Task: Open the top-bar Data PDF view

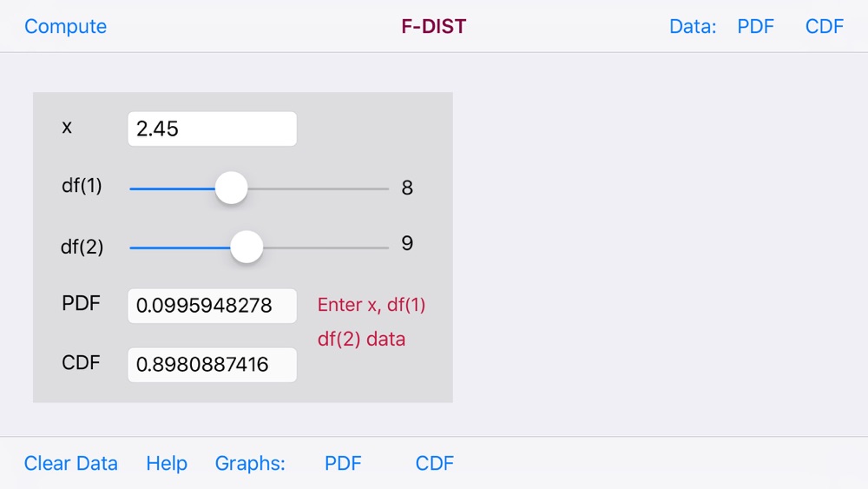Action: pyautogui.click(x=755, y=27)
